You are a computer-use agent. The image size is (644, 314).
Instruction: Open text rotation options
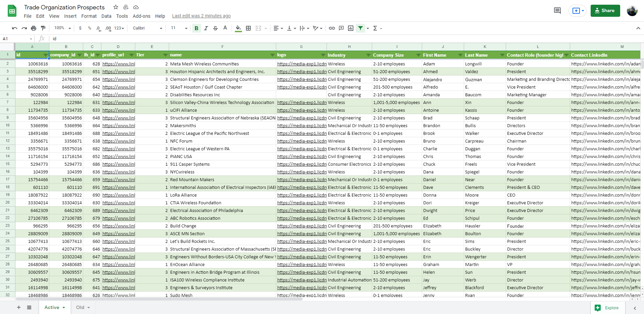(x=317, y=28)
